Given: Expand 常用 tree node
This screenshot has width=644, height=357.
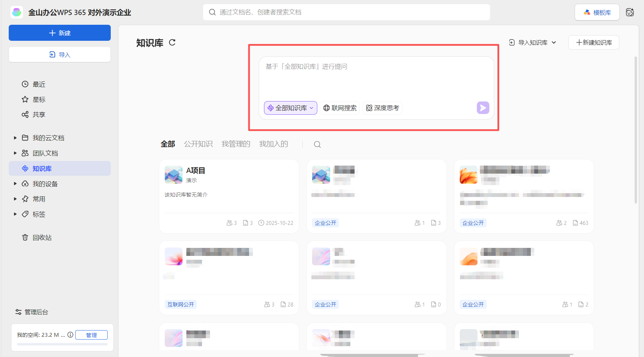Looking at the screenshot, I should [15, 199].
